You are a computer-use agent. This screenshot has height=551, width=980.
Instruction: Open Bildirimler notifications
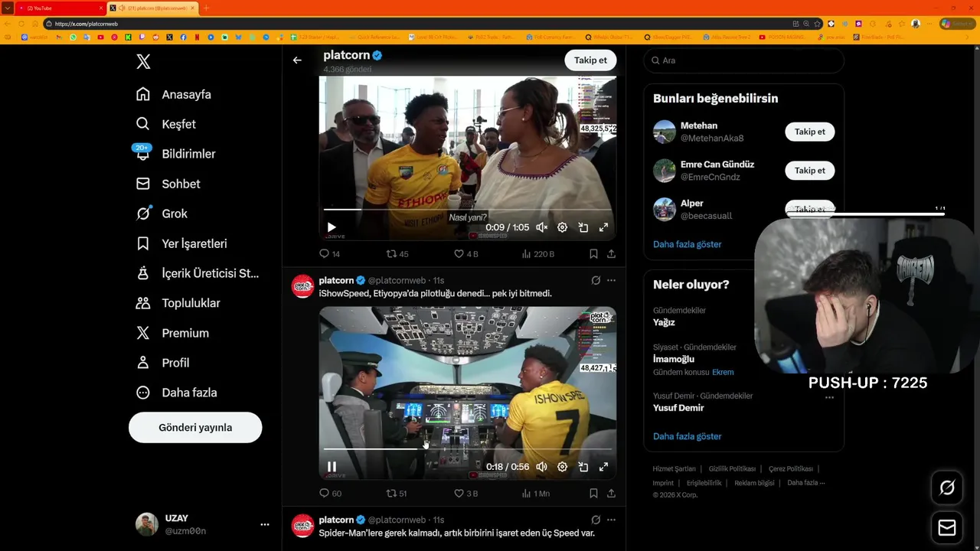coord(176,154)
